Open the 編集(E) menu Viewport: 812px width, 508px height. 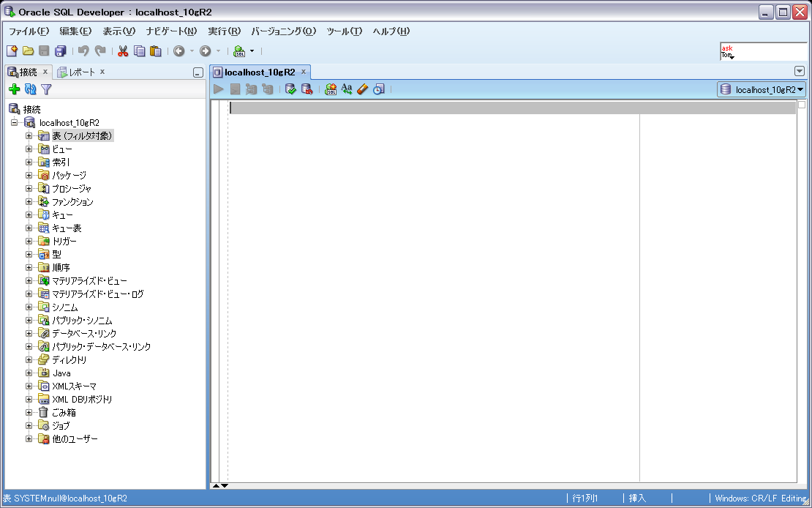pyautogui.click(x=75, y=31)
